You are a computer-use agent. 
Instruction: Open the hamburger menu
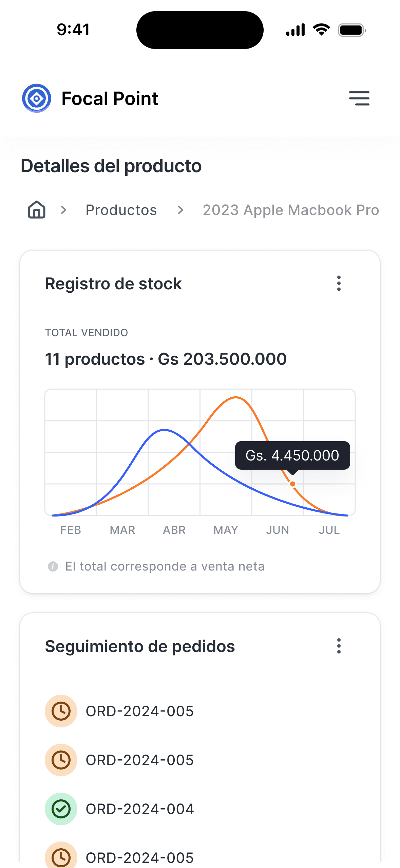click(359, 98)
